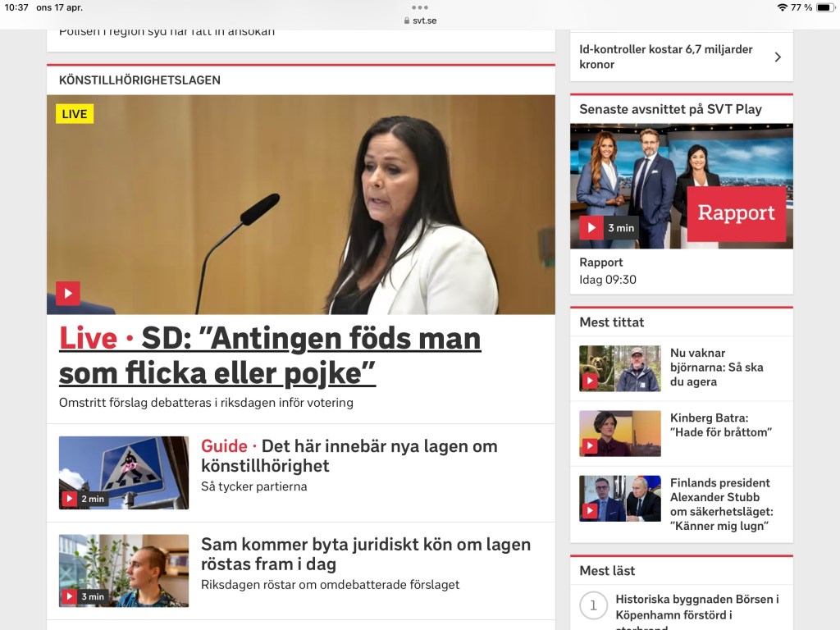
Task: Play the 2 min könstillhörighet guide video
Action: point(69,499)
